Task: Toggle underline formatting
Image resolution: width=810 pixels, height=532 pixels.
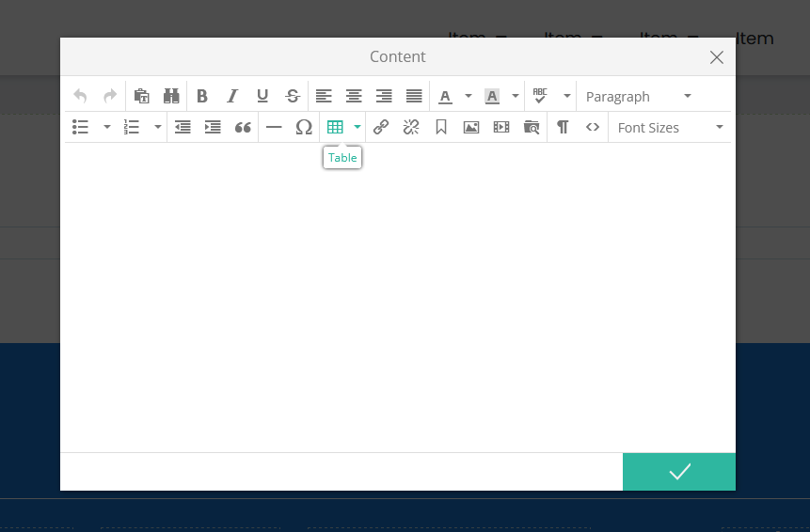Action: point(262,96)
